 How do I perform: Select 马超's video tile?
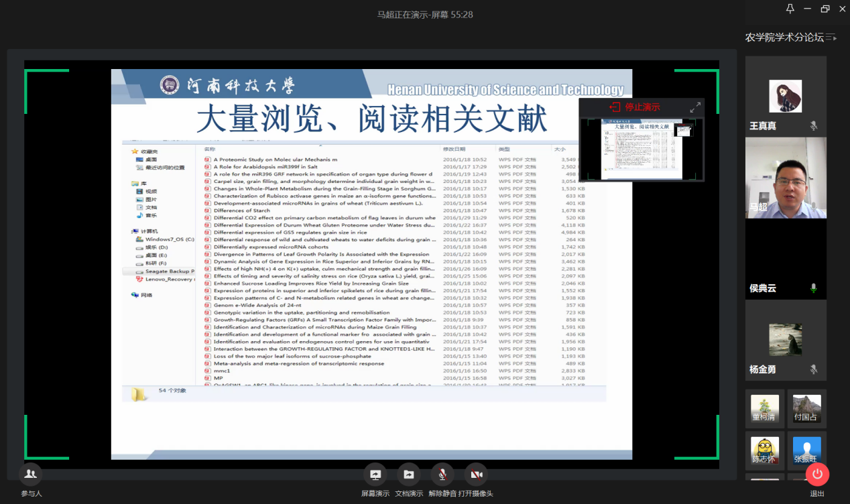[786, 178]
